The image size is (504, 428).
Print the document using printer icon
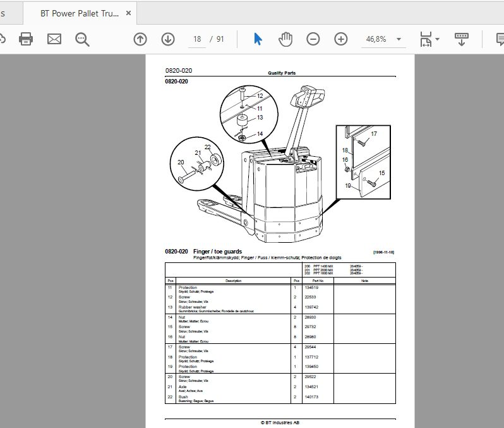(x=26, y=39)
